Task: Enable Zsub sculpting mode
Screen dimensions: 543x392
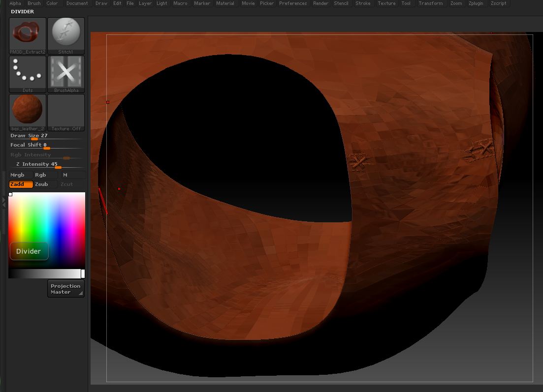Action: coord(45,184)
